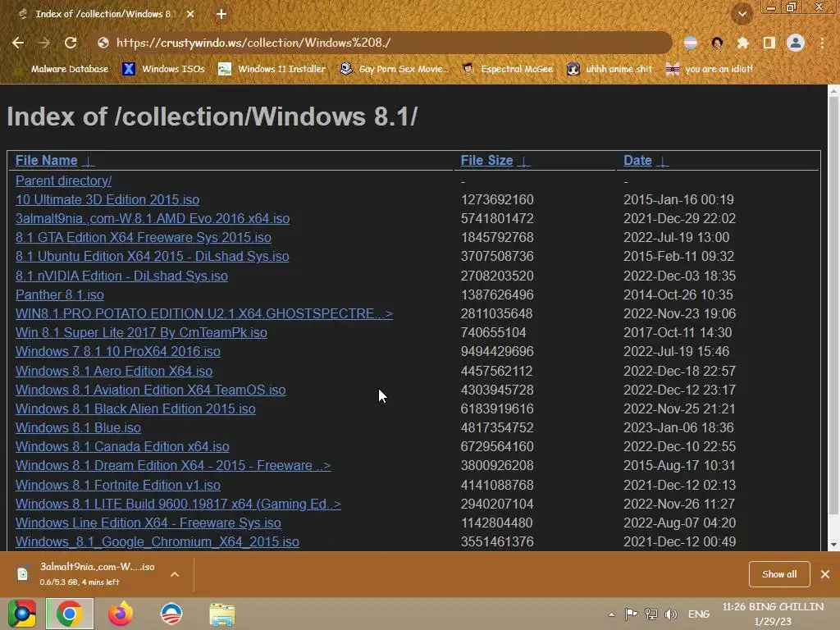Open 8.1 GTA Edition X64 Freeware link
The image size is (840, 630).
(143, 237)
